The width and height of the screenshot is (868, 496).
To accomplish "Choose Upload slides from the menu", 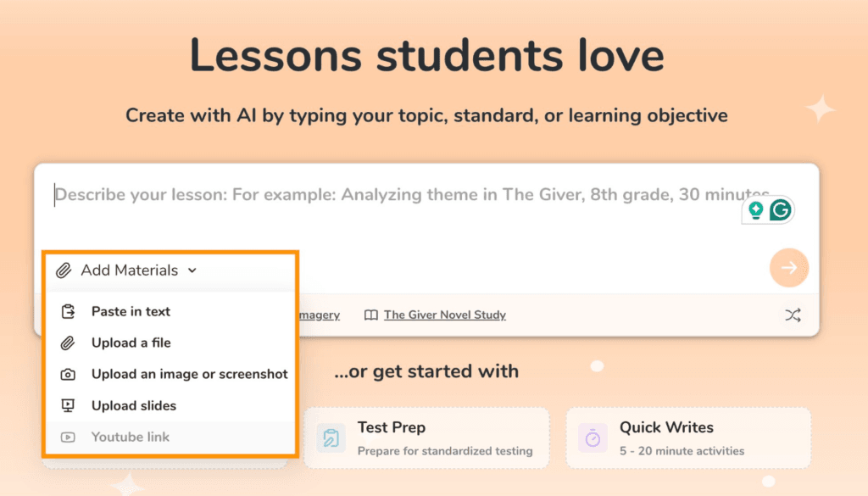I will (x=134, y=405).
